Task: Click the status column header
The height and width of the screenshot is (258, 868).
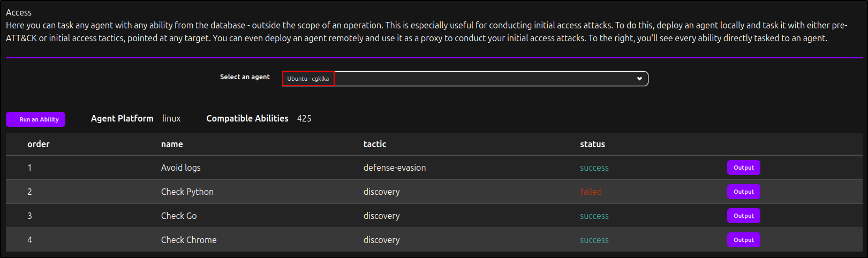Action: 592,144
